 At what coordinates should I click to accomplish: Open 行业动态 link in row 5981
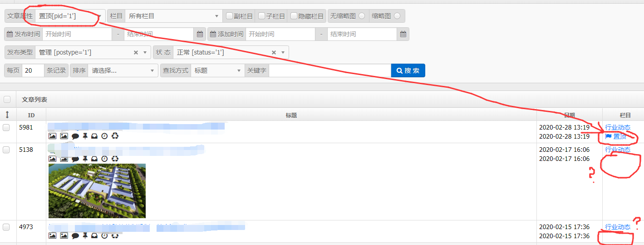618,127
